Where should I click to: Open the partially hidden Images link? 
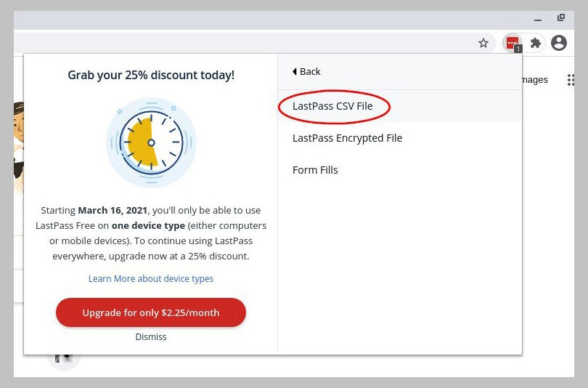click(535, 79)
